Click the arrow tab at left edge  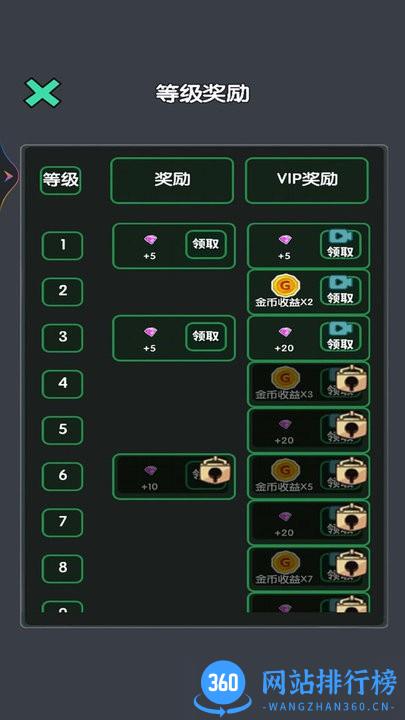pos(8,176)
